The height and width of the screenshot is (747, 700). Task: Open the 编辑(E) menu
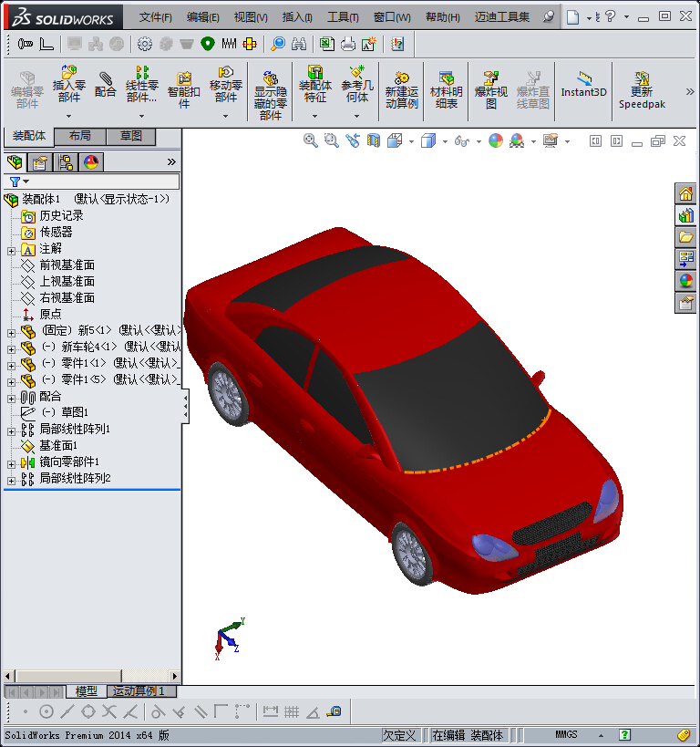(x=203, y=17)
